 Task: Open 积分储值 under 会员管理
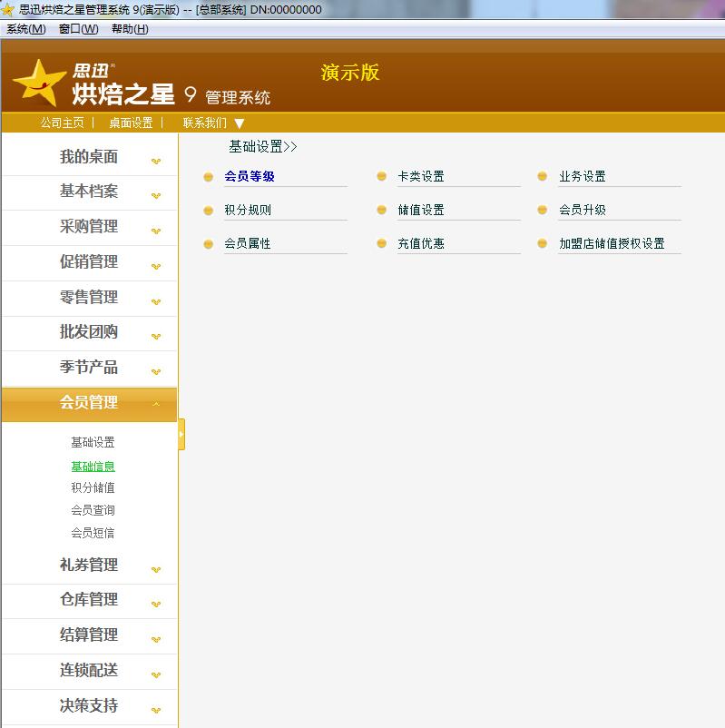click(x=93, y=487)
